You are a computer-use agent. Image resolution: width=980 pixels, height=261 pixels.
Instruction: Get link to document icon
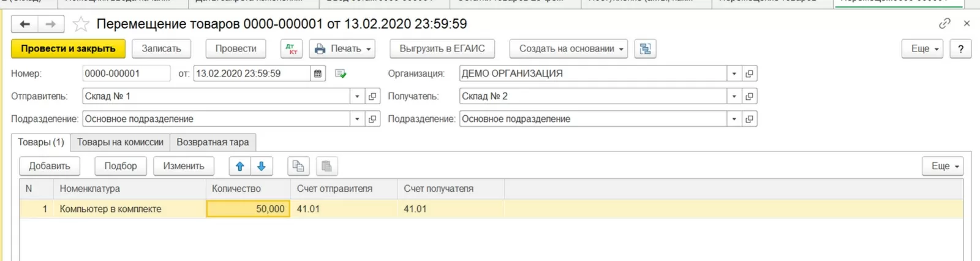(944, 23)
